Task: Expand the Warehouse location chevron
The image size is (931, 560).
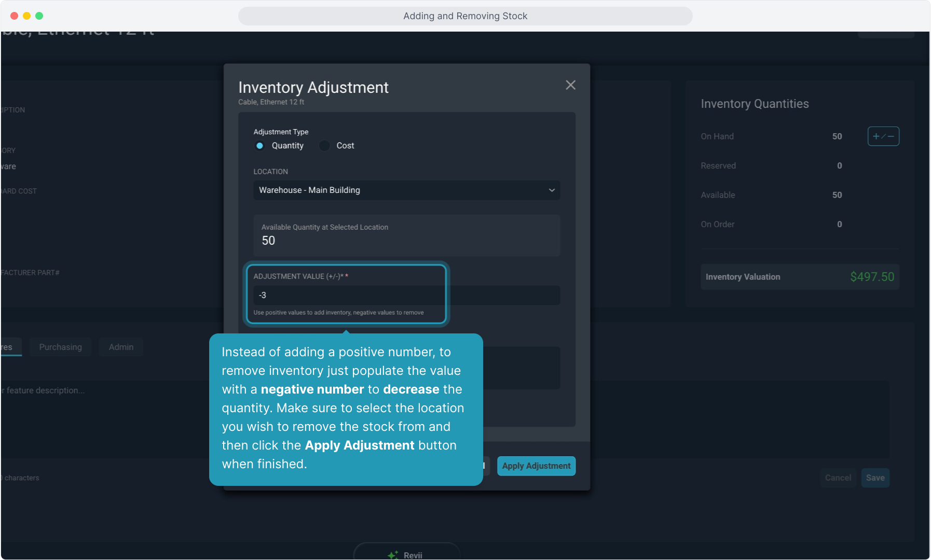Action: 552,190
